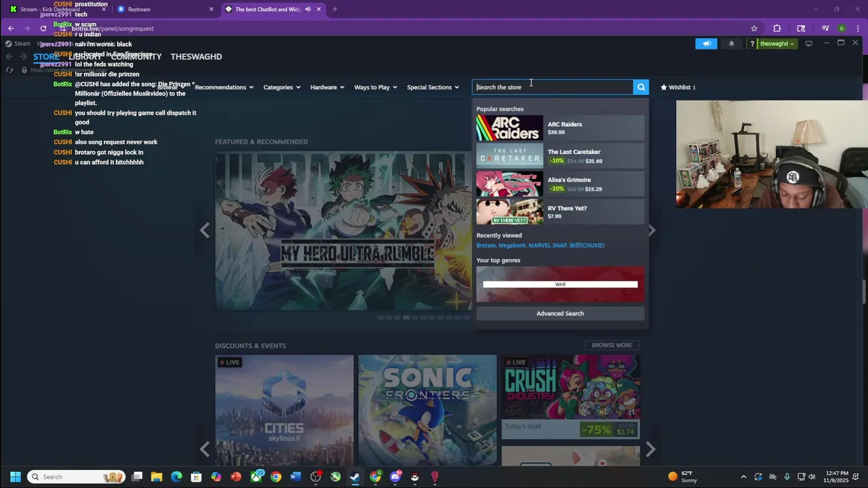Show next featured game arrow
Viewport: 868px width, 488px height.
coord(652,230)
